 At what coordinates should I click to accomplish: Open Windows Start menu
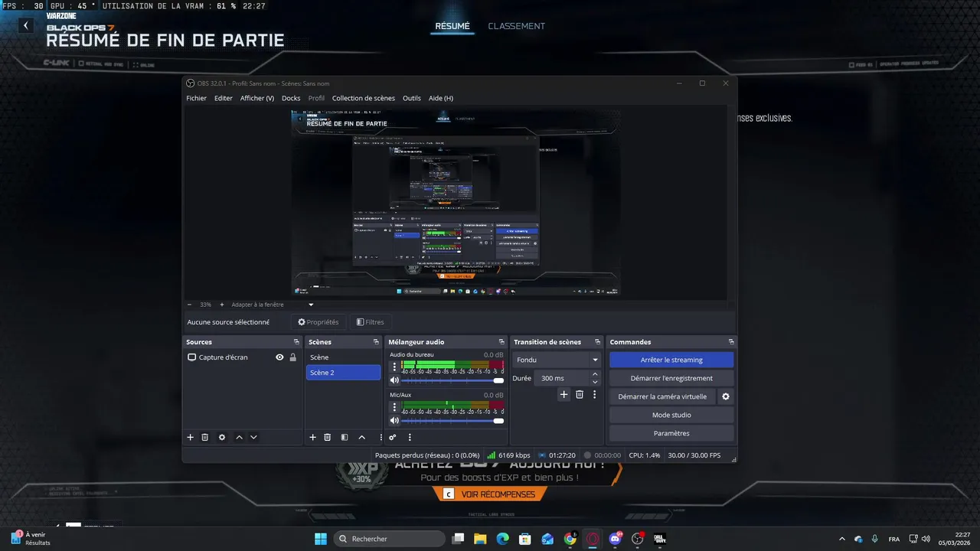click(x=321, y=539)
